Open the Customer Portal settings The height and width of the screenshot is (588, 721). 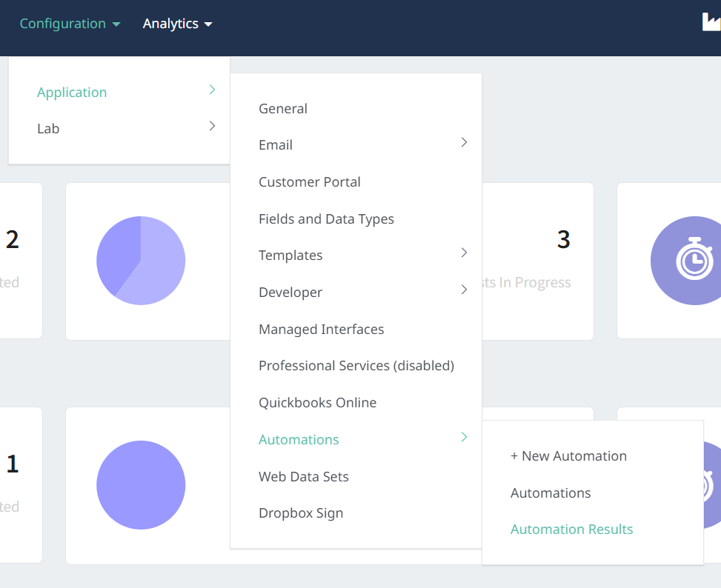point(310,182)
